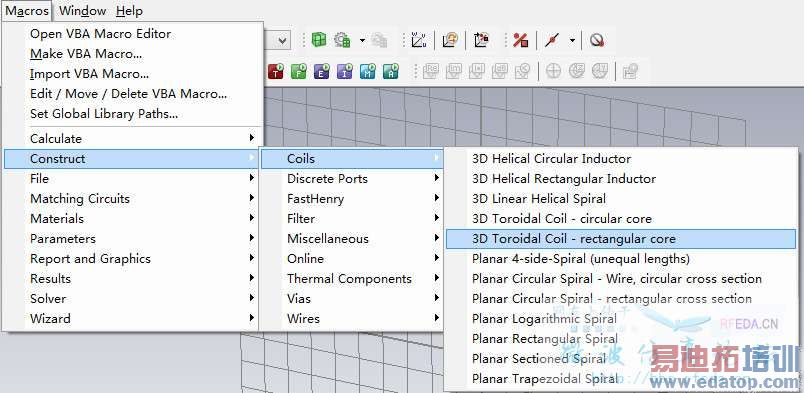Image resolution: width=804 pixels, height=393 pixels.
Task: Click the red percent-style toolbar icon
Action: tap(520, 40)
